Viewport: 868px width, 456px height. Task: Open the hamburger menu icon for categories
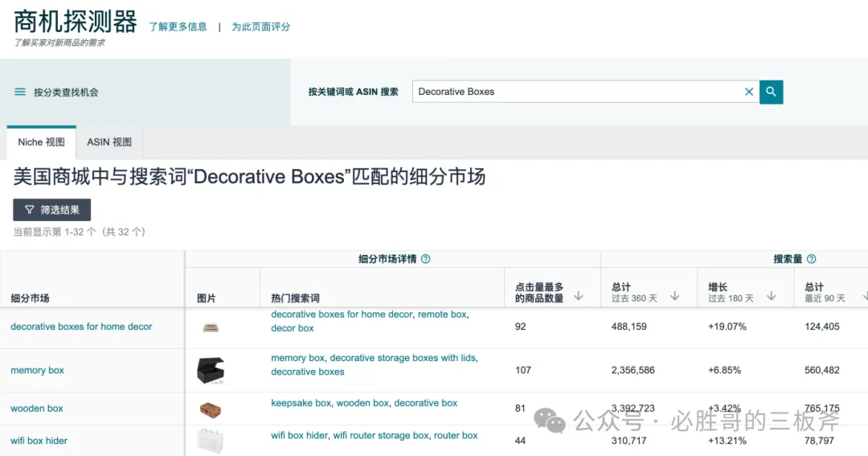20,92
